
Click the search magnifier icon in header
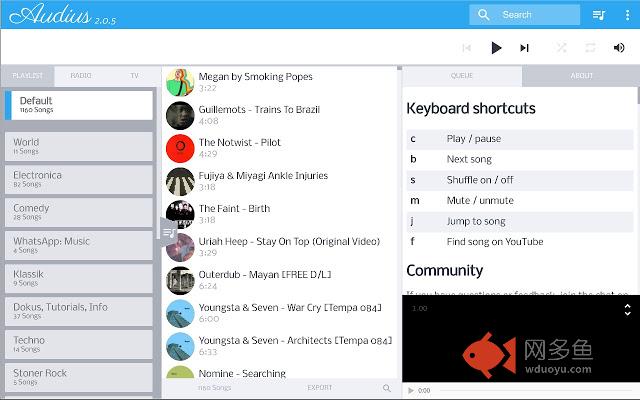[483, 15]
